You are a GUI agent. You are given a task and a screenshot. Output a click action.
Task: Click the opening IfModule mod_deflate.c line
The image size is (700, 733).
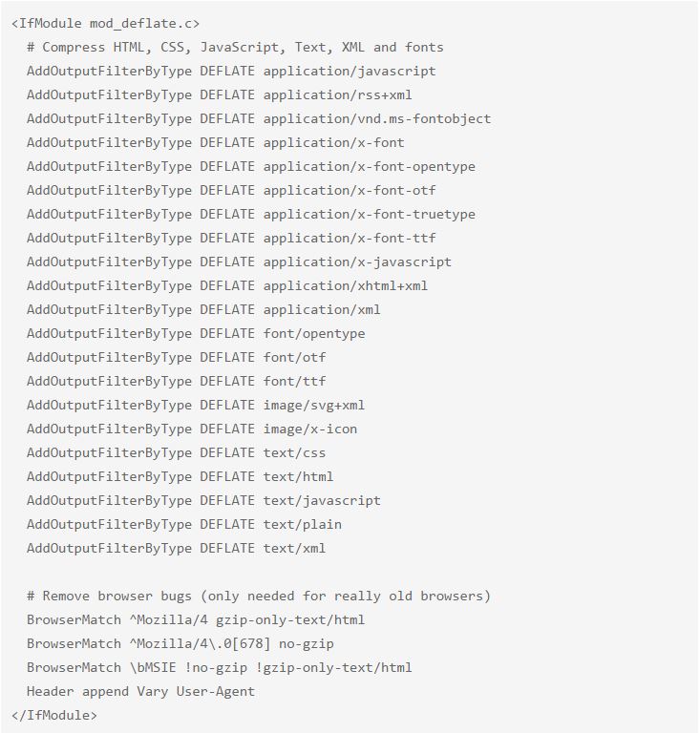tap(105, 23)
